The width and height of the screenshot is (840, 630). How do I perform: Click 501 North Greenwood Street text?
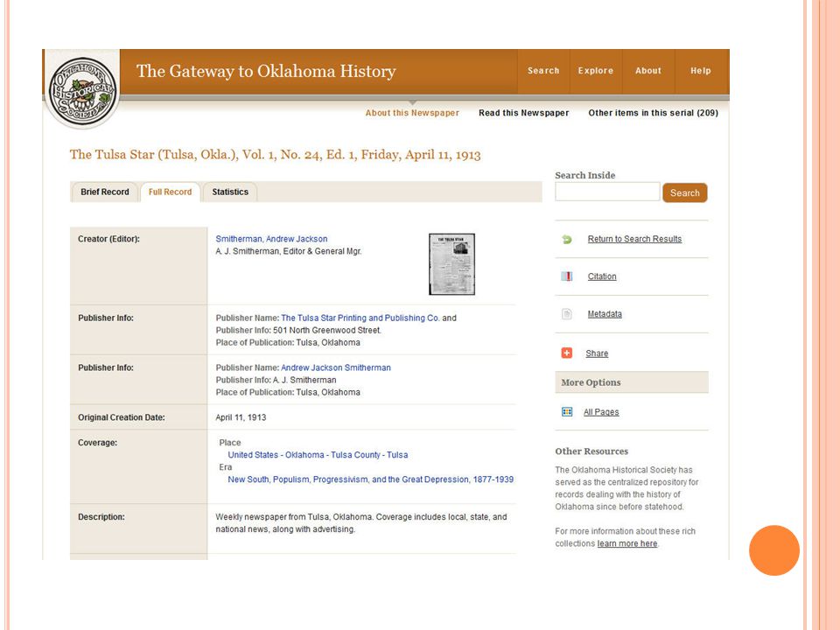(326, 330)
